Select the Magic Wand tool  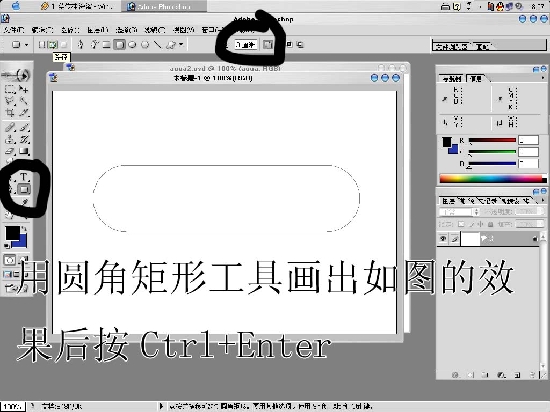[x=24, y=101]
